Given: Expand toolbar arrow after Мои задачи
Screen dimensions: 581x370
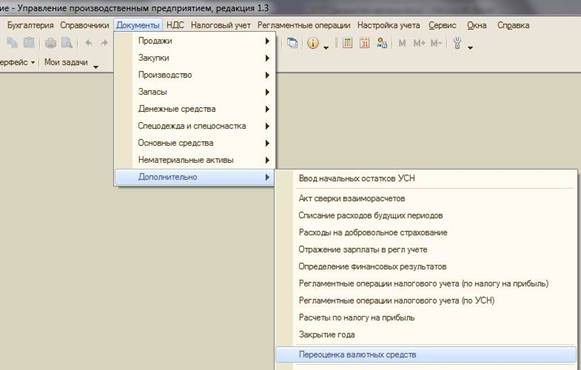Looking at the screenshot, I should pyautogui.click(x=96, y=67).
